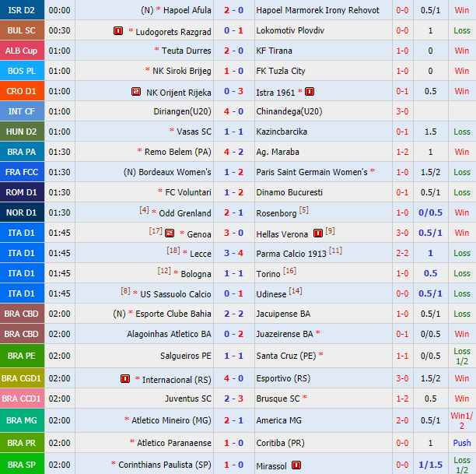Open the BOS PL league label
Viewport: 476px width, 474px height.
coord(22,71)
